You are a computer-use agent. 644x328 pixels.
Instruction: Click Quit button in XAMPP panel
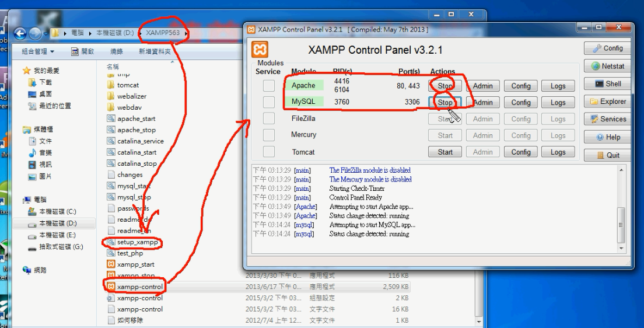[607, 155]
